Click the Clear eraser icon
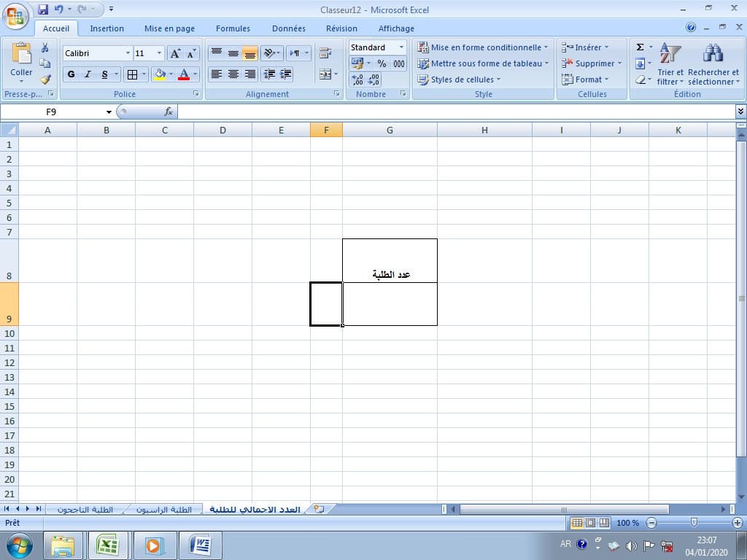The image size is (747, 560). click(640, 79)
